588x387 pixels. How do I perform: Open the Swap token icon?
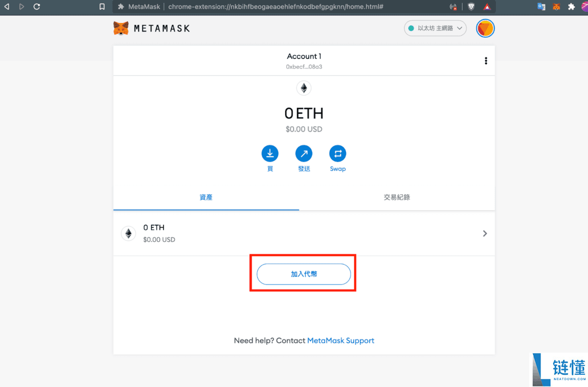(x=338, y=154)
